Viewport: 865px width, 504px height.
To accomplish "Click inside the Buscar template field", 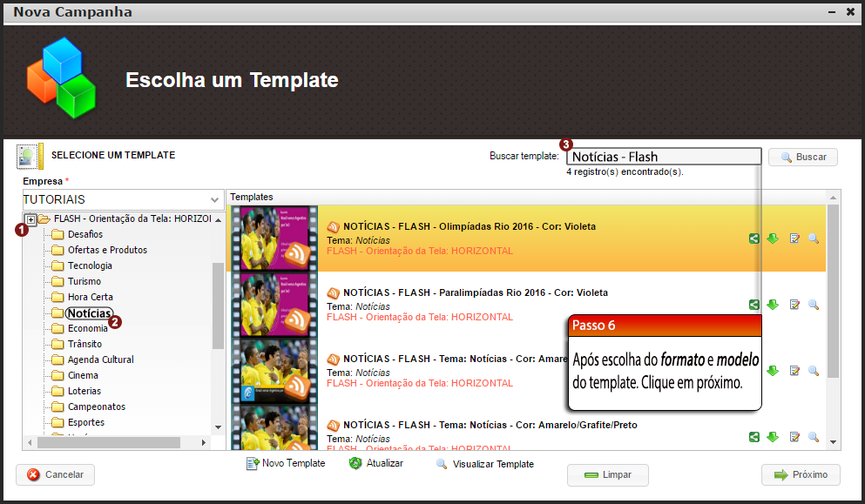I will 665,156.
